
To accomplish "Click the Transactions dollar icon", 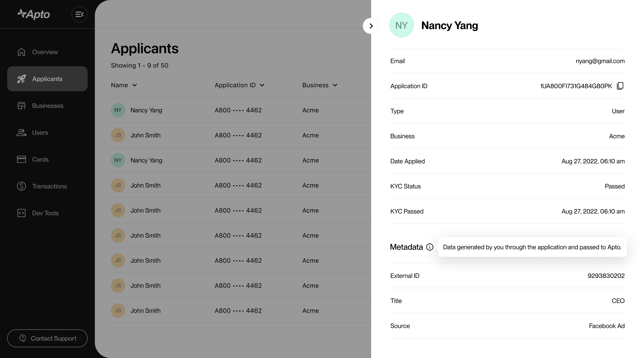I will (21, 186).
